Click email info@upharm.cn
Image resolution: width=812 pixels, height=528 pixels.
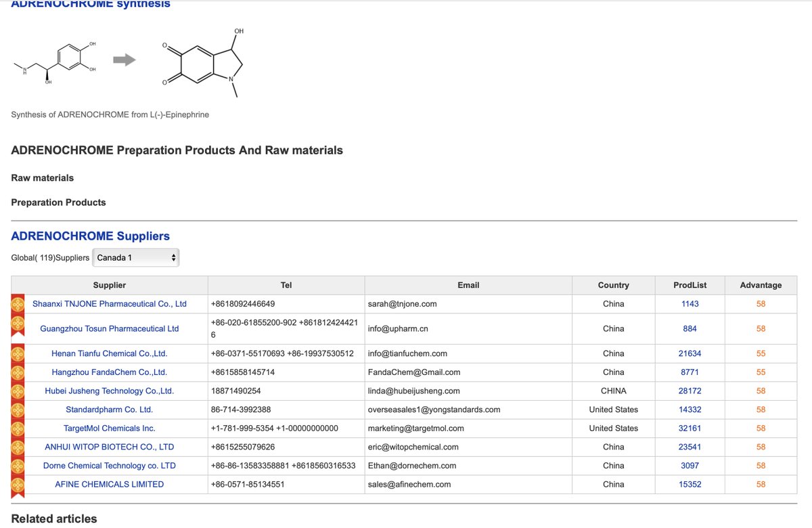coord(398,328)
